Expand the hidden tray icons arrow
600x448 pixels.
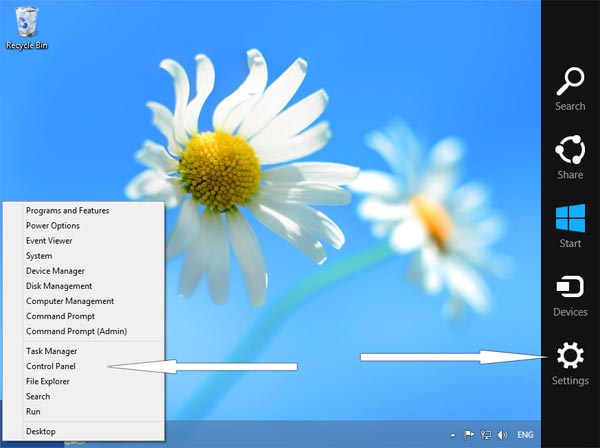453,435
